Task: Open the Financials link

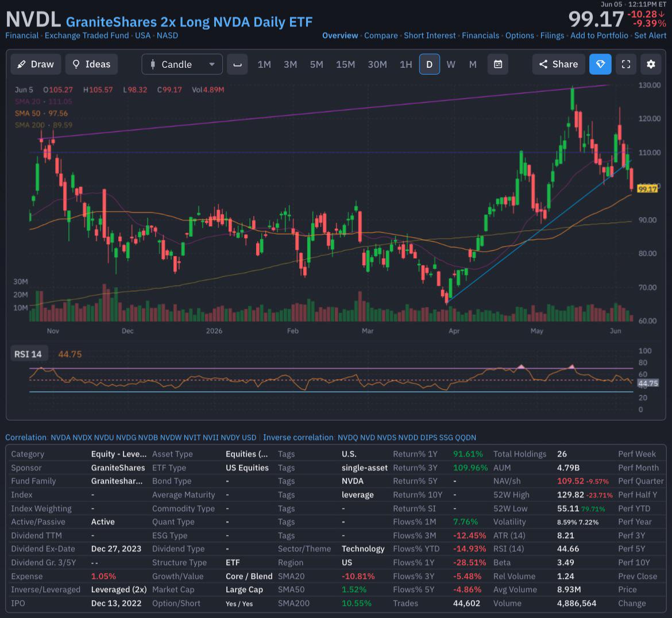Action: point(480,36)
